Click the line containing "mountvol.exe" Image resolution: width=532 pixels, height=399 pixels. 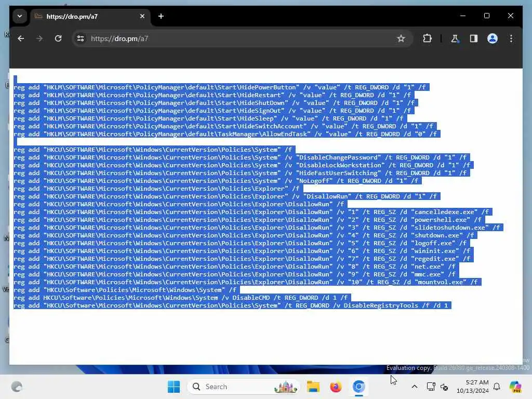coord(247,282)
